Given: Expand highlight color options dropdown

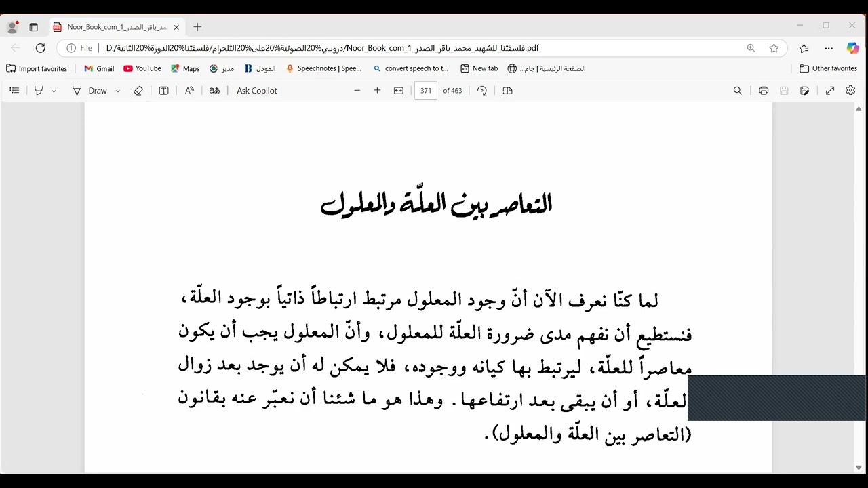Looking at the screenshot, I should click(54, 91).
